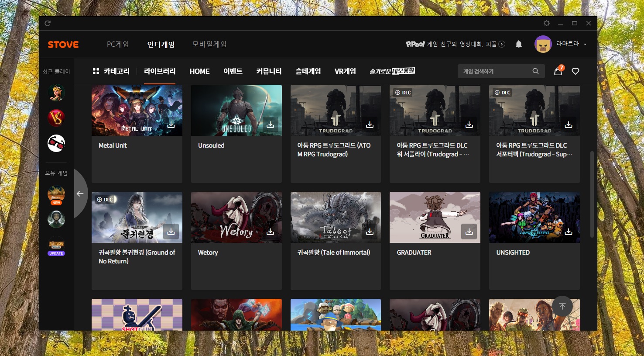Open owned game marked UPDATE
644x356 pixels.
click(56, 246)
